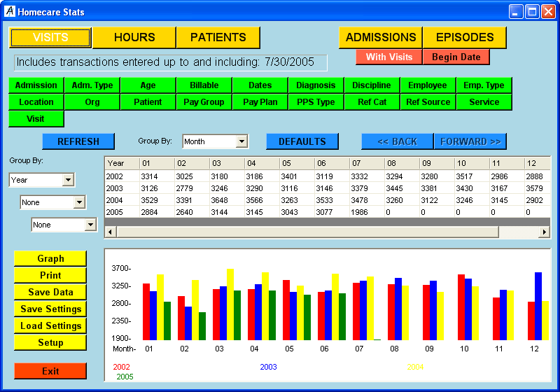
Task: Exit the application with the Exit button
Action: coord(50,371)
